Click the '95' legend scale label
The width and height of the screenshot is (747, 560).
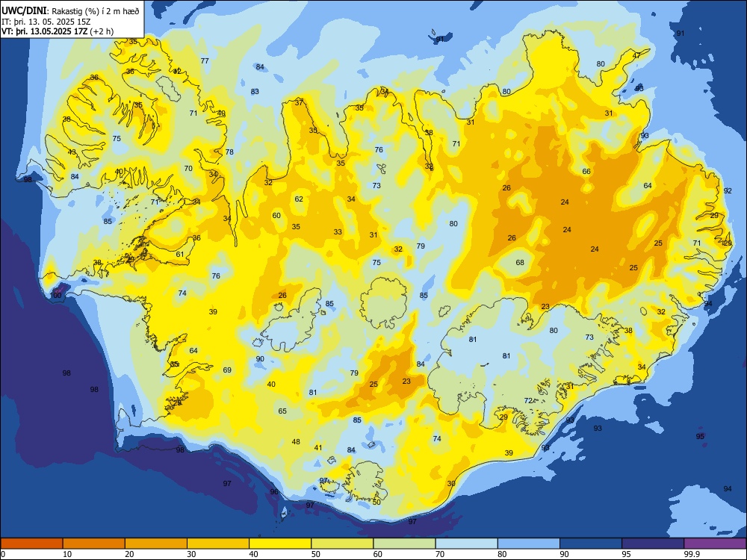(626, 554)
